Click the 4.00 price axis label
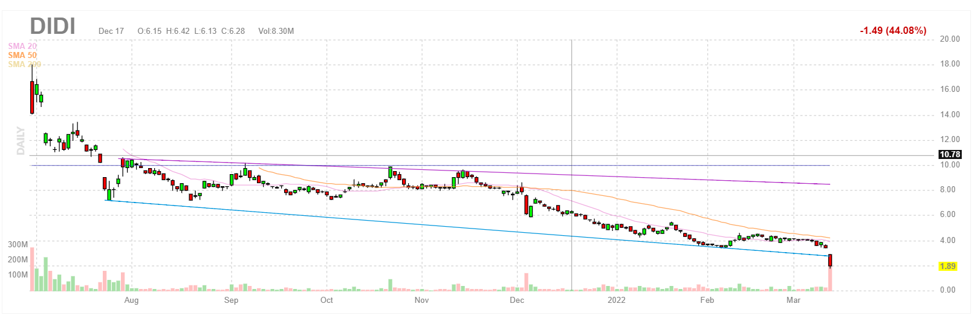980x318 pixels. pyautogui.click(x=947, y=240)
